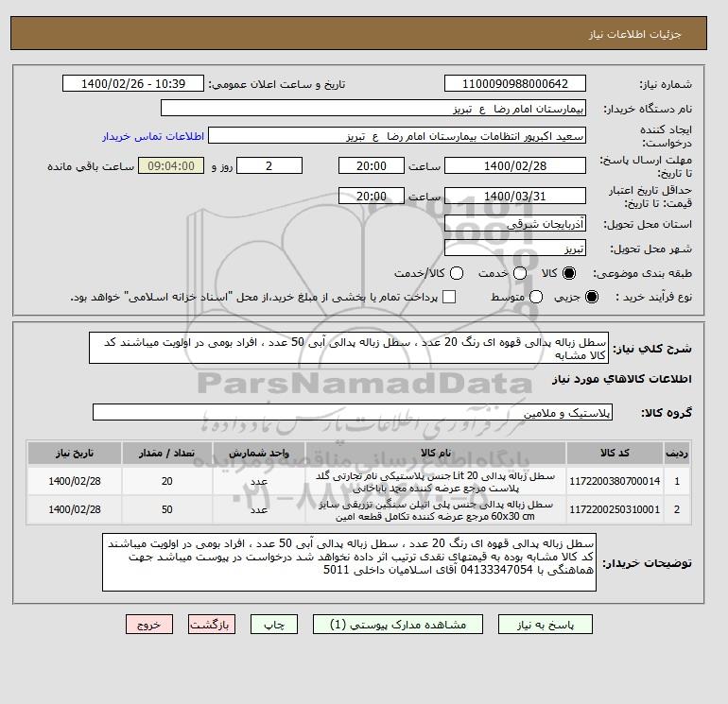728x704 pixels.
Task: Click the remaining days field showing 2
Action: point(269,165)
